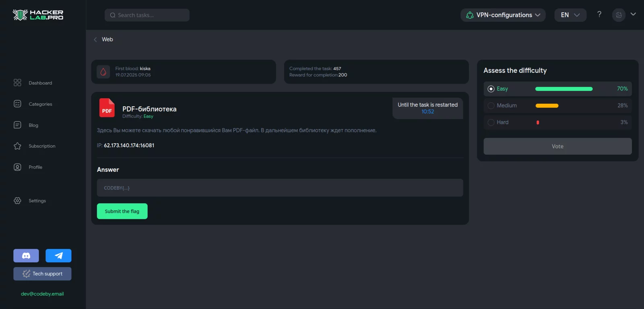The width and height of the screenshot is (644, 309).
Task: Expand the VPN-configurations dropdown
Action: (x=503, y=15)
